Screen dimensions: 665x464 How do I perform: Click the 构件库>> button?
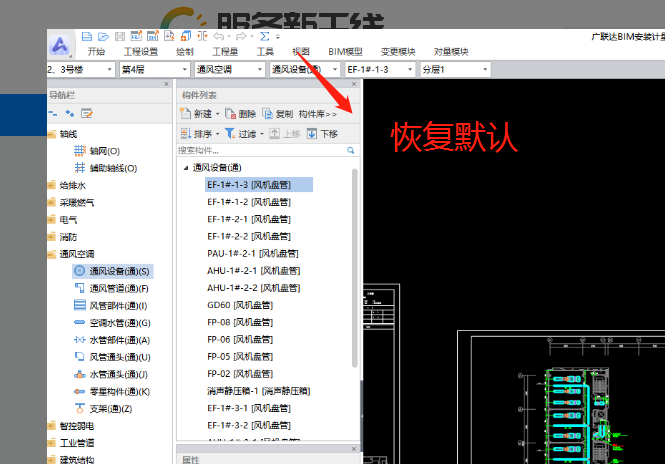coord(317,114)
